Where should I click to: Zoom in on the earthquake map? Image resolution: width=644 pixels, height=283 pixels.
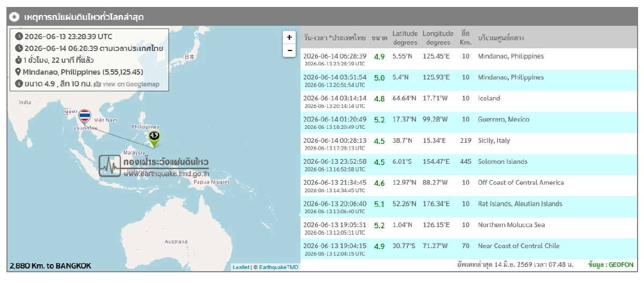point(289,38)
